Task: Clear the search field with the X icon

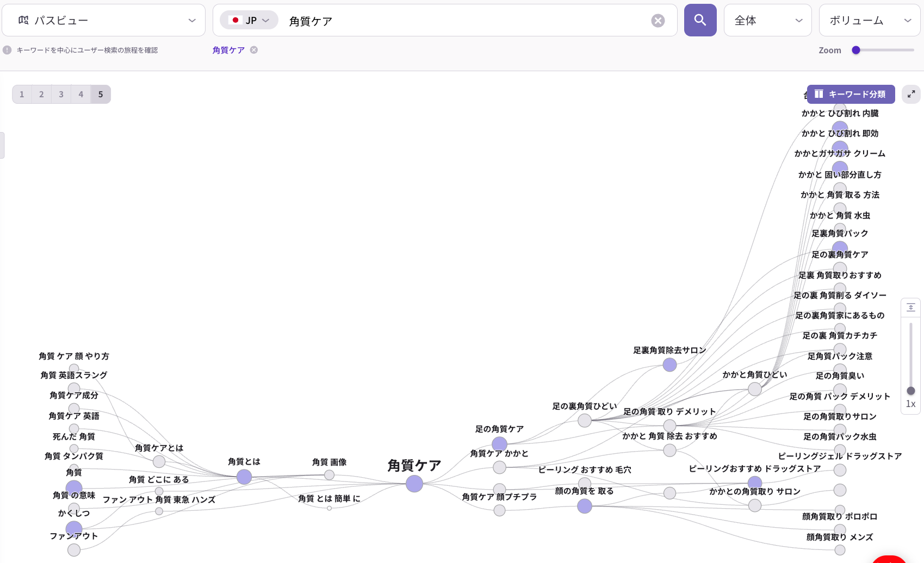Action: tap(658, 21)
